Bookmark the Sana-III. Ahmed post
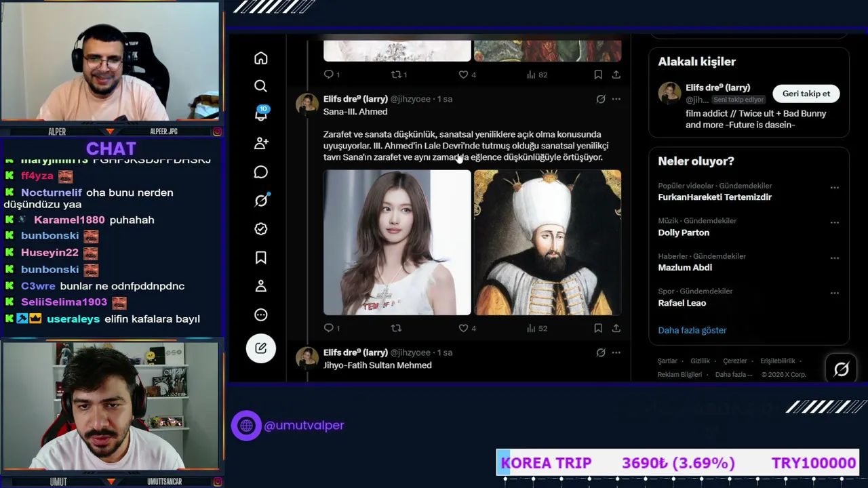 [597, 328]
